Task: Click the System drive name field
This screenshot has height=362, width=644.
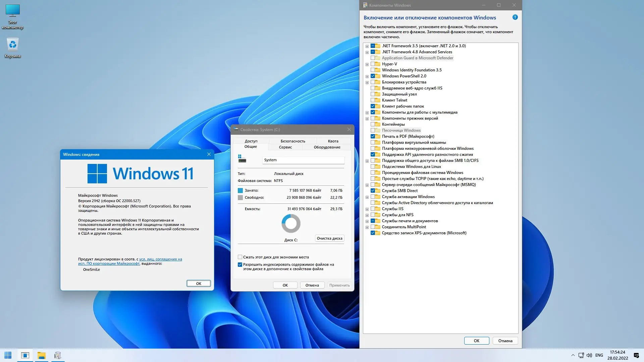Action: [303, 160]
